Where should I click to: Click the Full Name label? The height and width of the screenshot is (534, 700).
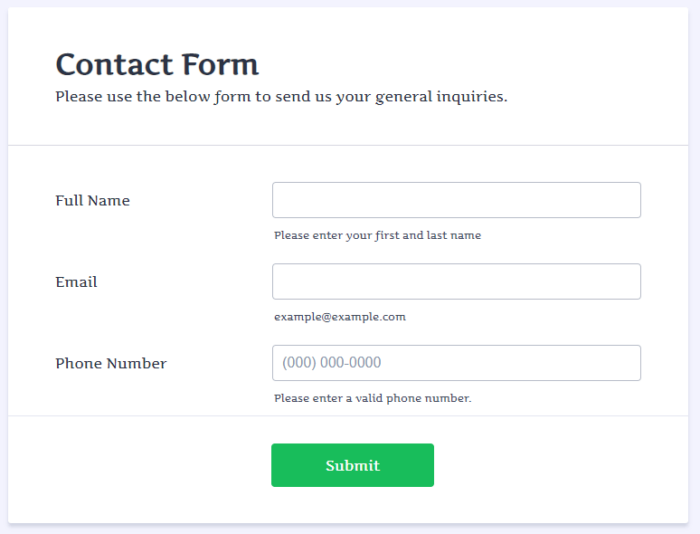[93, 200]
